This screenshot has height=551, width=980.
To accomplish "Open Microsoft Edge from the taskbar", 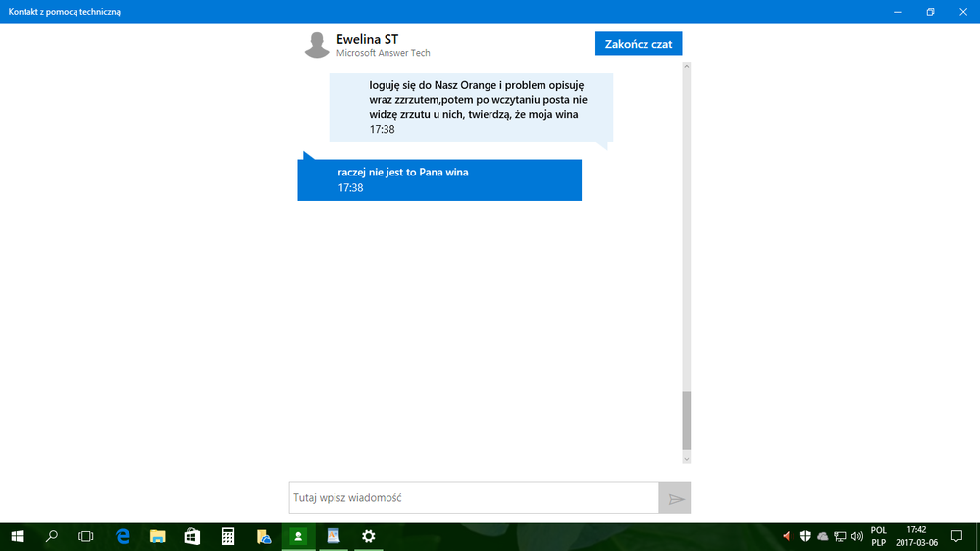I will tap(123, 536).
